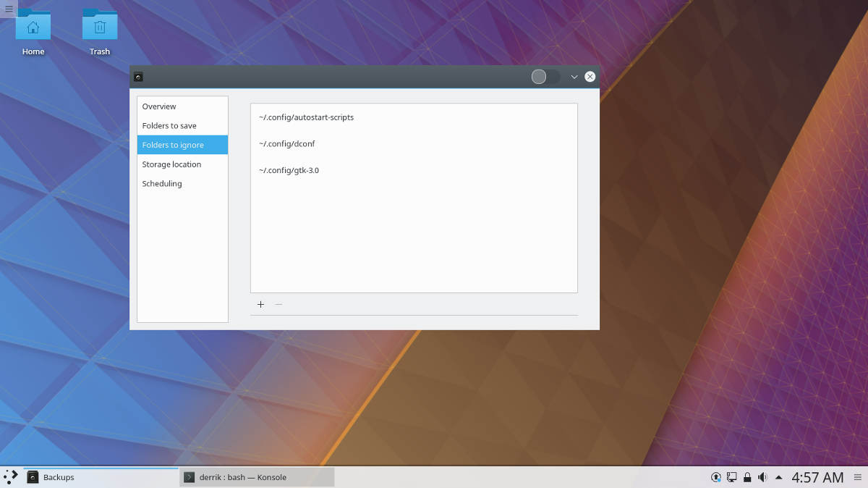Add a folder with plus button

[260, 304]
